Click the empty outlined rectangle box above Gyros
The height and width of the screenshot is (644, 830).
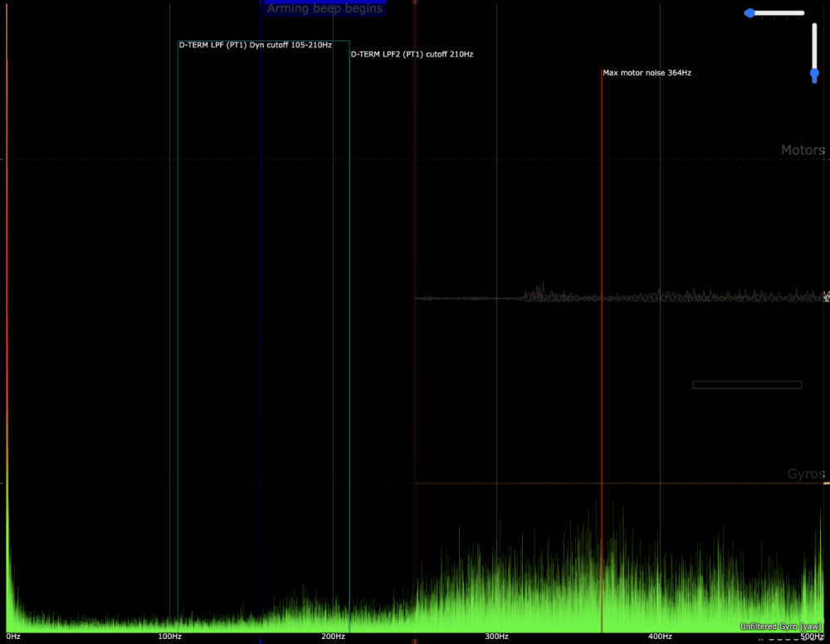[x=747, y=385]
